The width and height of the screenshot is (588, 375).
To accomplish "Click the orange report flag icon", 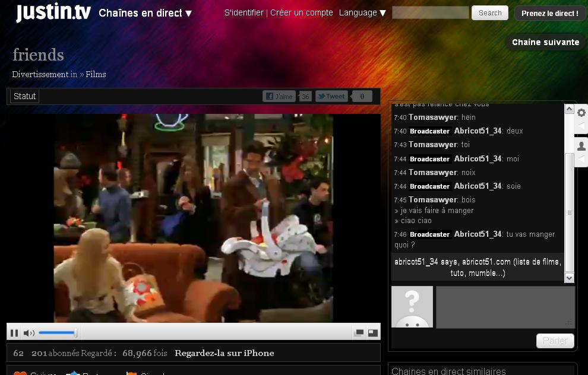I will pyautogui.click(x=131, y=373).
